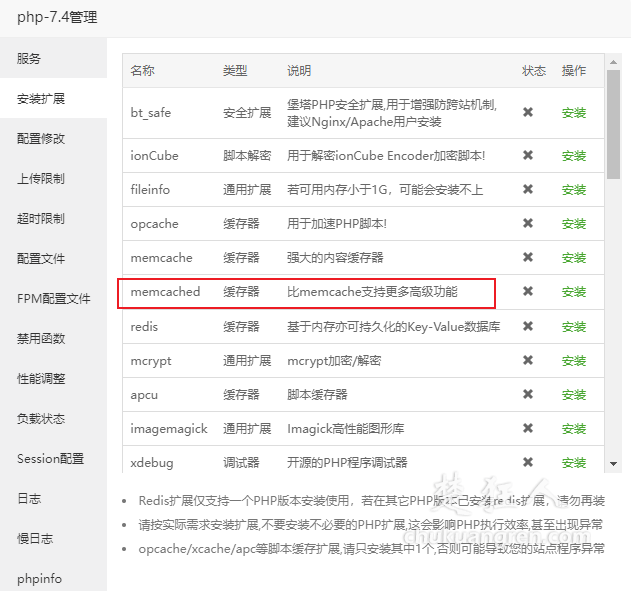Image resolution: width=631 pixels, height=591 pixels.
Task: Click the X status icon for opcache
Action: (x=528, y=223)
